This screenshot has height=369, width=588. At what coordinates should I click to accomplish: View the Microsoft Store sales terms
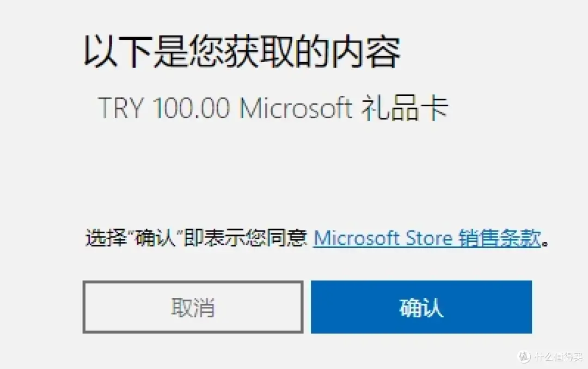click(x=427, y=238)
